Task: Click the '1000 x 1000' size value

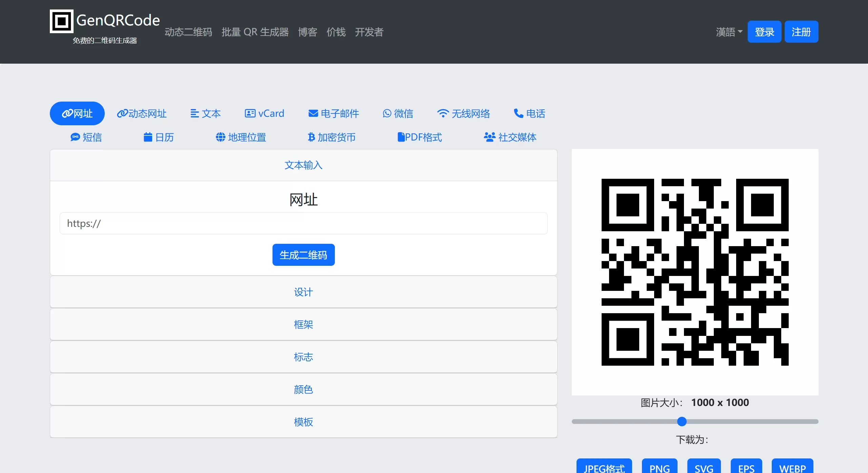Action: point(720,402)
